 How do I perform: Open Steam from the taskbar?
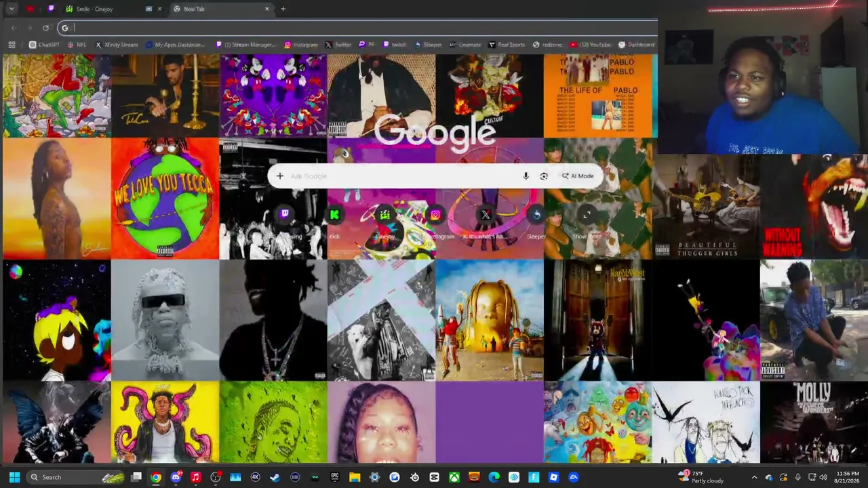pos(275,477)
